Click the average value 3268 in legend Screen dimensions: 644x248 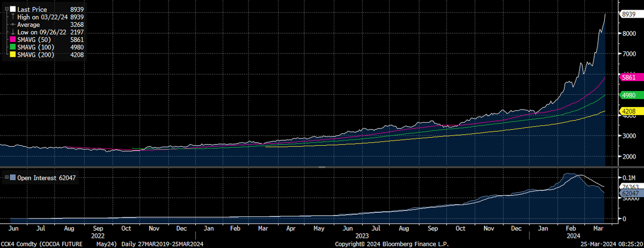[x=78, y=25]
